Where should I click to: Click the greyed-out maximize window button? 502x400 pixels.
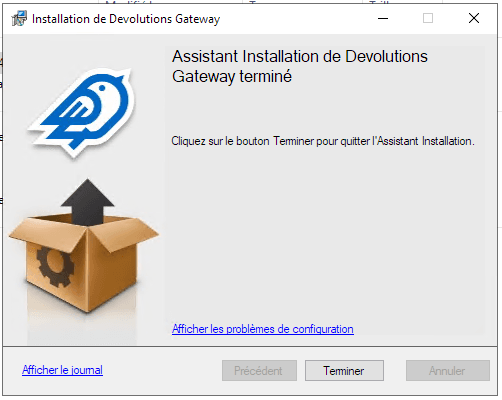pos(428,18)
